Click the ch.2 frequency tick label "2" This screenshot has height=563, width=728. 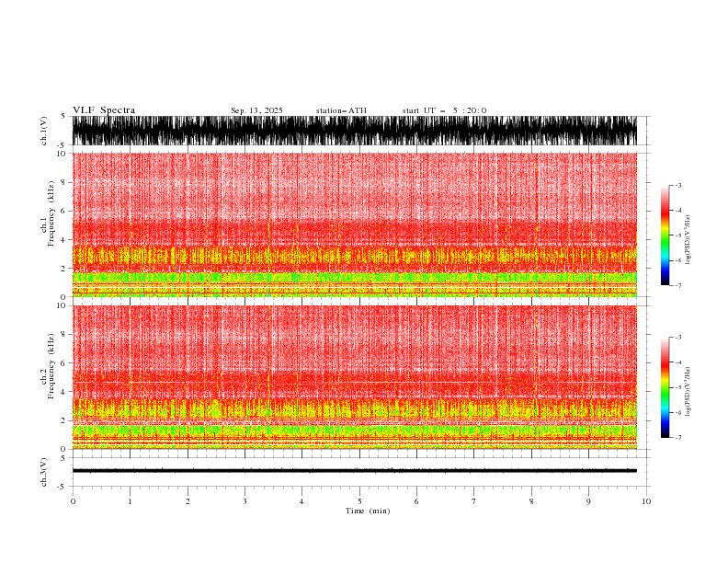pos(64,420)
